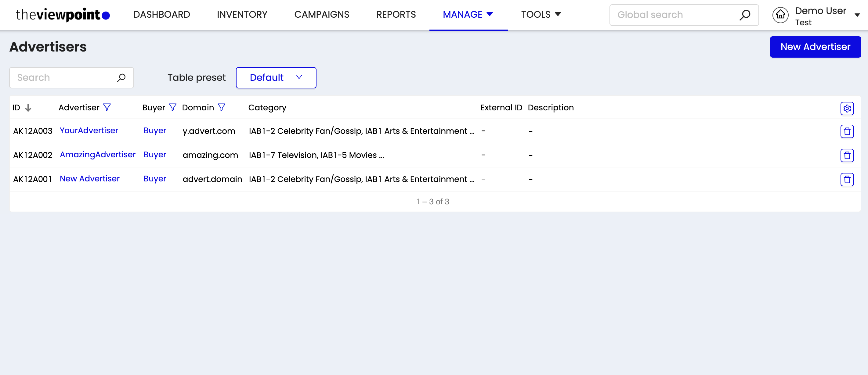Click YourAdvertiser's Celebrity Fan/Gossip category cell
868x375 pixels.
click(362, 131)
